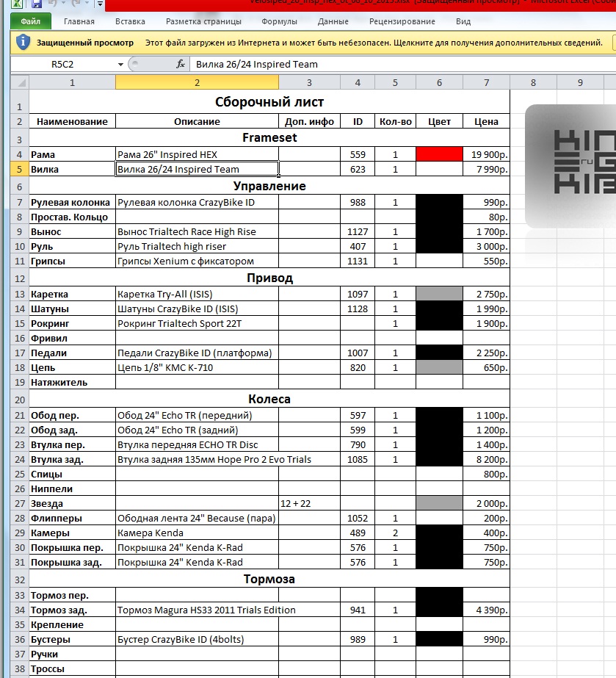Click the formula bar input field
Image resolution: width=616 pixels, height=678 pixels.
(396, 65)
